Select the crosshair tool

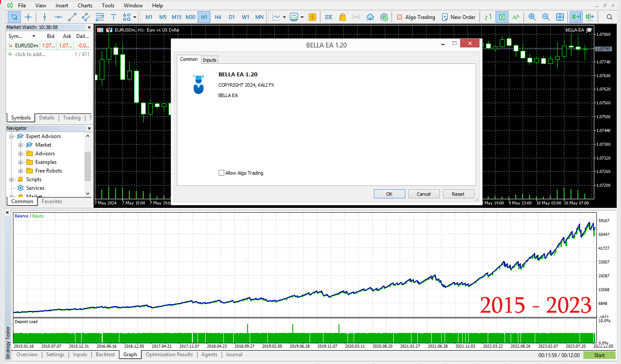pyautogui.click(x=28, y=17)
